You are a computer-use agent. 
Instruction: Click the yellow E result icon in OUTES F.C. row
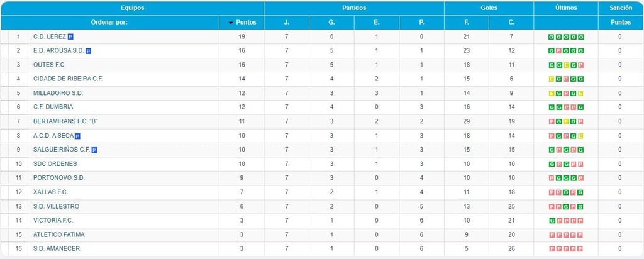tap(566, 65)
